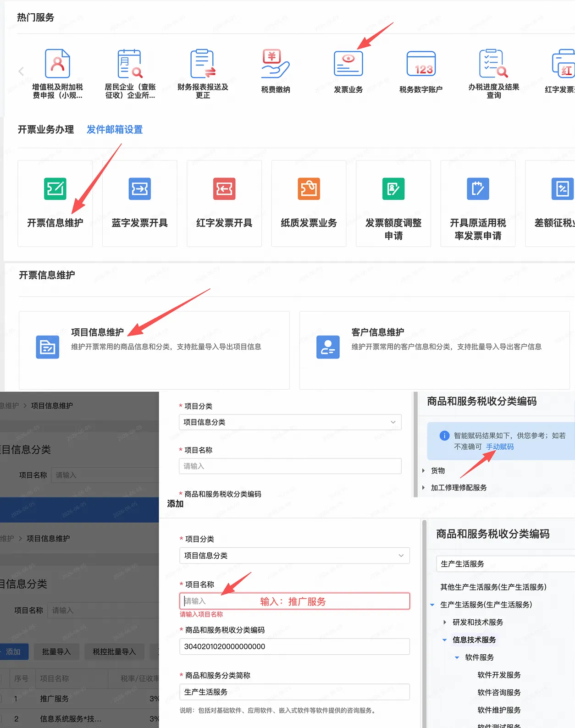The width and height of the screenshot is (575, 728).
Task: Expand 货物 tree node
Action: click(423, 470)
